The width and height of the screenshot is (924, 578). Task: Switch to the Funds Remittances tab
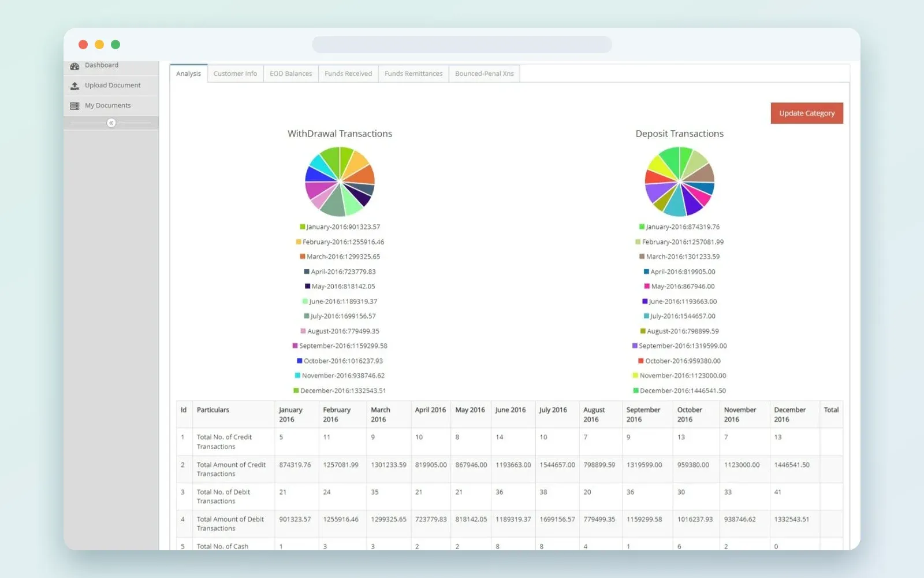tap(413, 73)
